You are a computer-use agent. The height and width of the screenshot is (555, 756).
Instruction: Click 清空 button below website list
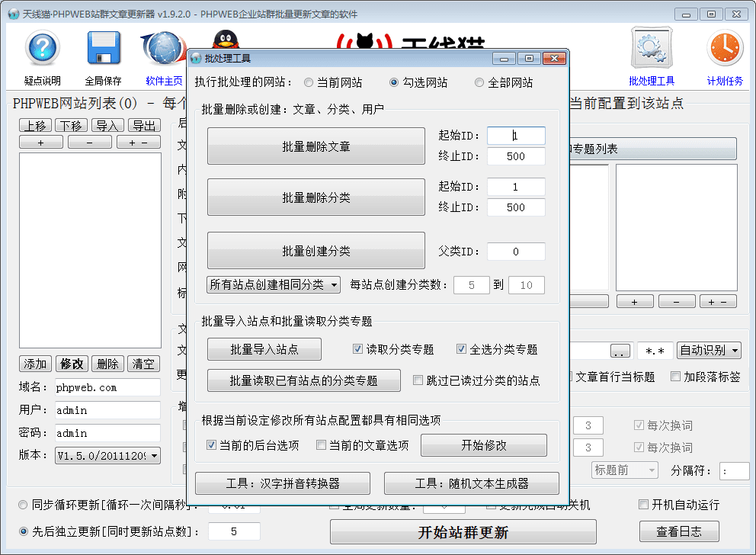tap(143, 364)
